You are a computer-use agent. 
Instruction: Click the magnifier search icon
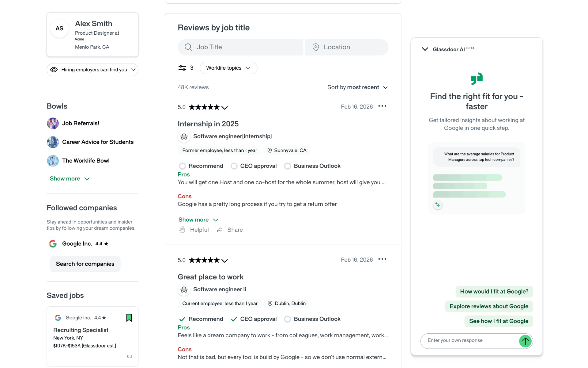[x=188, y=47]
